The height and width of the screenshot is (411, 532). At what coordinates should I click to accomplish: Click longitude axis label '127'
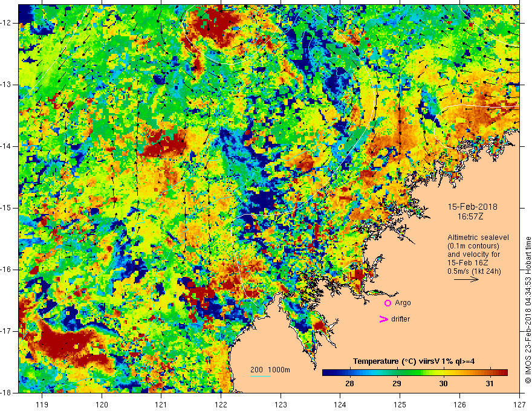point(519,404)
